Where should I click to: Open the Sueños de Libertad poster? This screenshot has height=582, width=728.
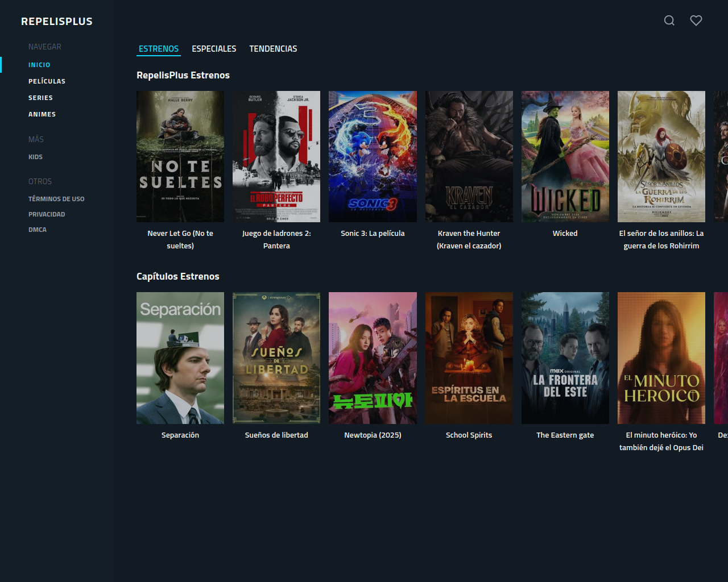coord(276,358)
